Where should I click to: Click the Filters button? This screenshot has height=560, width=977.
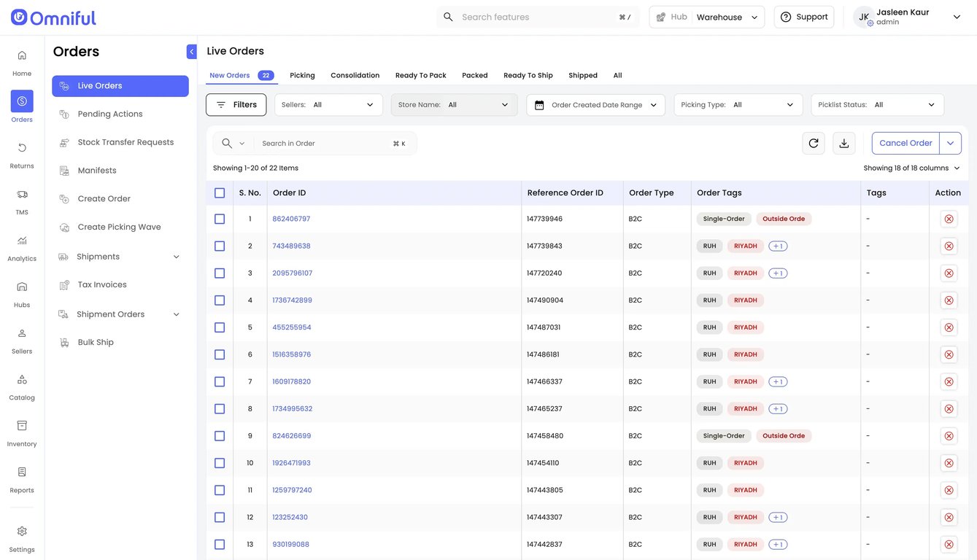click(236, 105)
